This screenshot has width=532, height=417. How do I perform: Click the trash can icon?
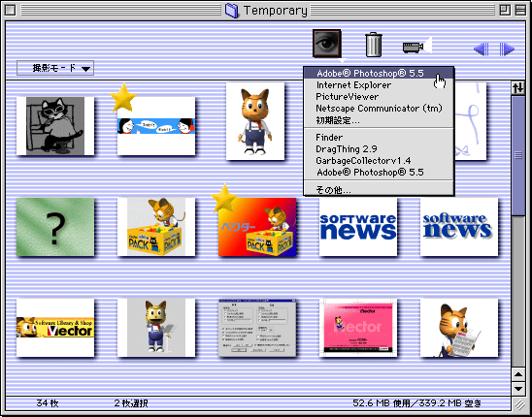pos(374,45)
